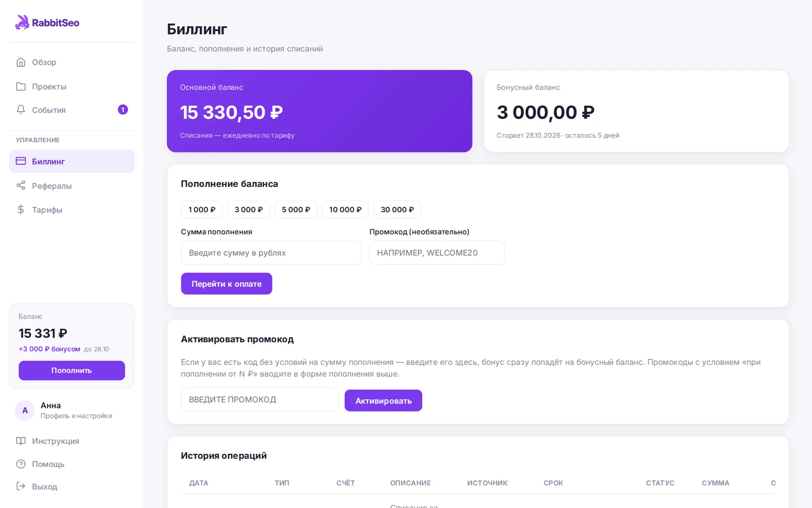Image resolution: width=812 pixels, height=508 pixels.
Task: Click the Перейти к оплате button
Action: click(226, 284)
